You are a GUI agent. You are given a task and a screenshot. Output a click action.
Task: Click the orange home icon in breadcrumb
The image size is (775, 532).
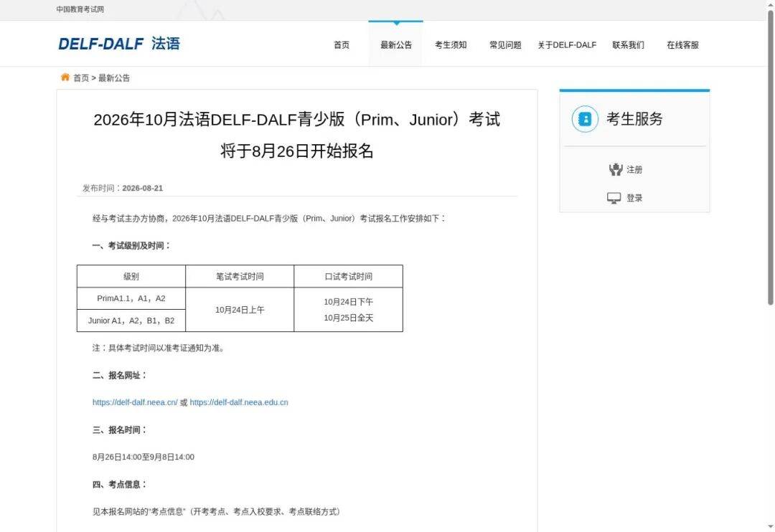coord(65,77)
